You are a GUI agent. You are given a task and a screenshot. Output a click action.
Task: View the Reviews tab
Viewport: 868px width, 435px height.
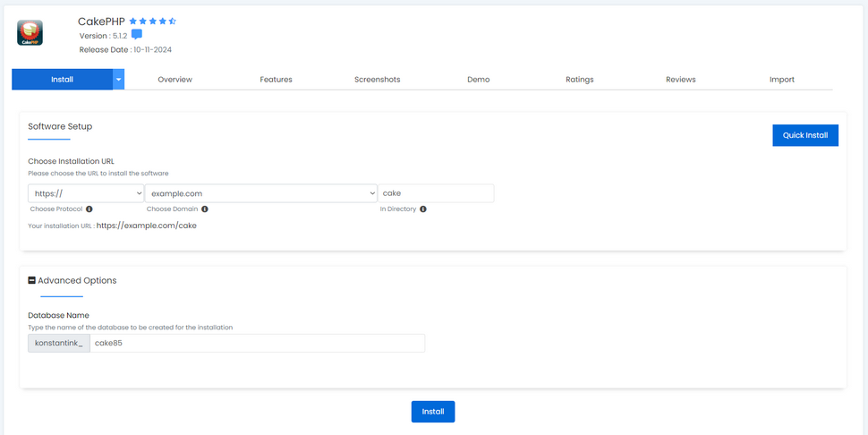pyautogui.click(x=681, y=79)
